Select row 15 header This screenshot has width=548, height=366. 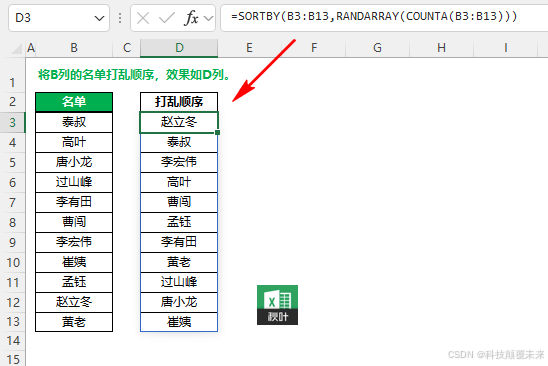coord(13,359)
